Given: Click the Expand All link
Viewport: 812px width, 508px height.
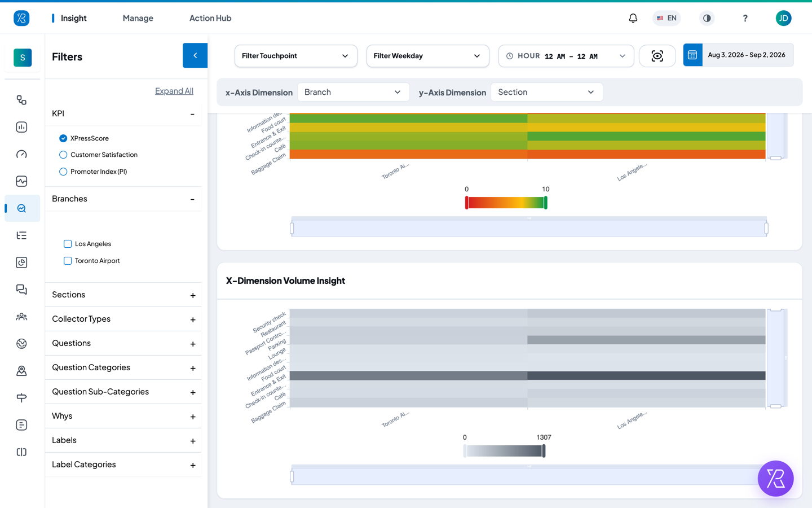Looking at the screenshot, I should point(174,91).
